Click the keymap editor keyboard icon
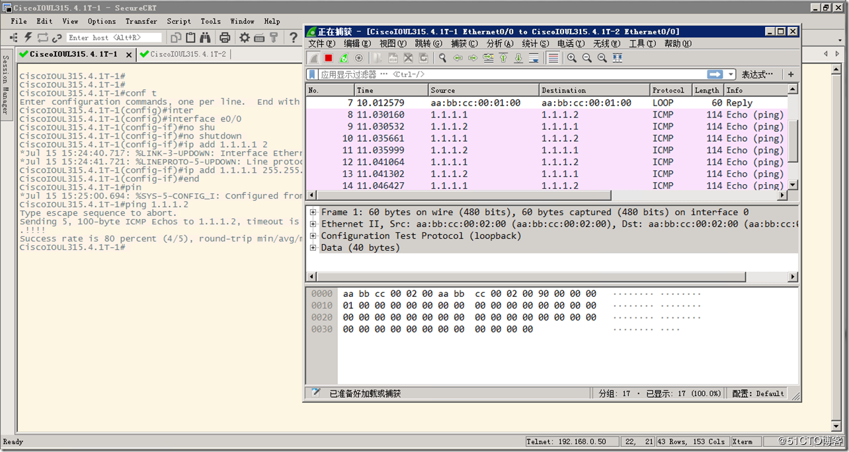This screenshot has height=452, width=849. (x=259, y=37)
